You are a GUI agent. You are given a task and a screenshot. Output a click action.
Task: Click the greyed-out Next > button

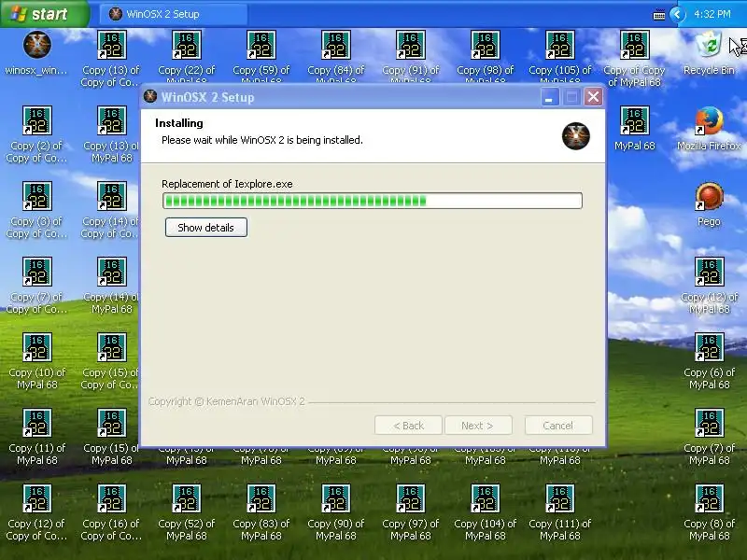[x=478, y=426]
